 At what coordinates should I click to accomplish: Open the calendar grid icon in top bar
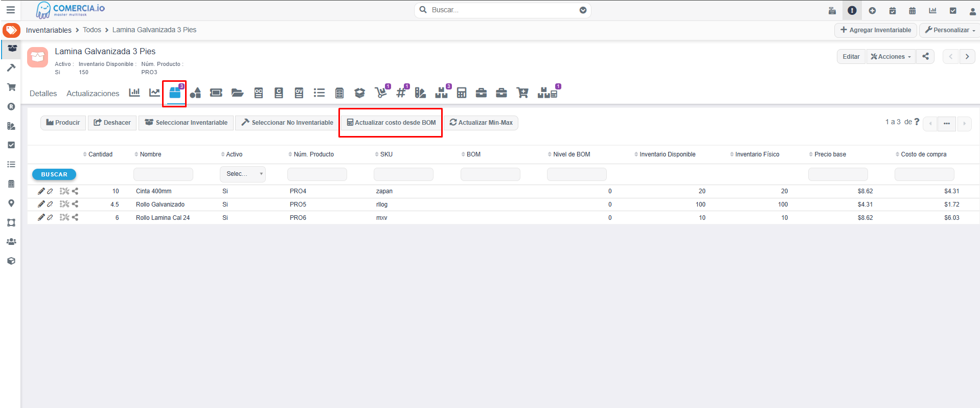(913, 10)
